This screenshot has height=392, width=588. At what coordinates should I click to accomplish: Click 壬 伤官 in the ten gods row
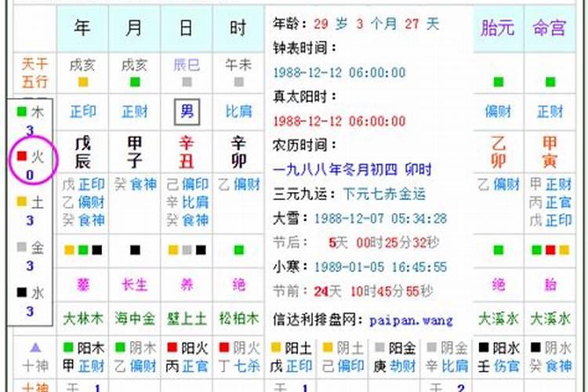click(x=499, y=366)
